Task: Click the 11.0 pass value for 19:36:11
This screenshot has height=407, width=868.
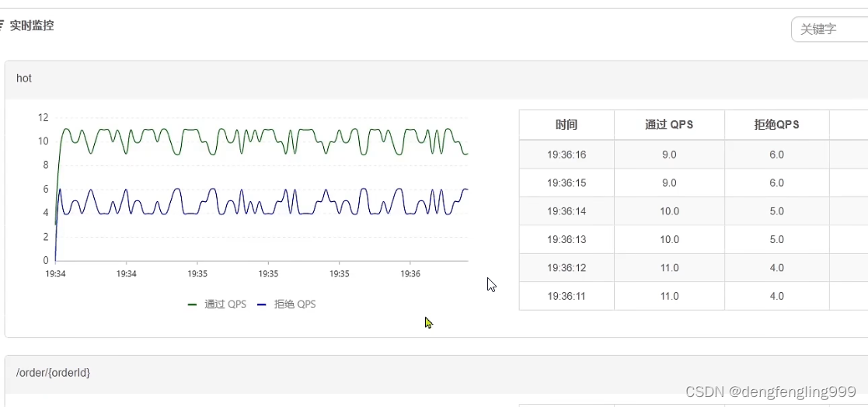Action: pyautogui.click(x=669, y=296)
